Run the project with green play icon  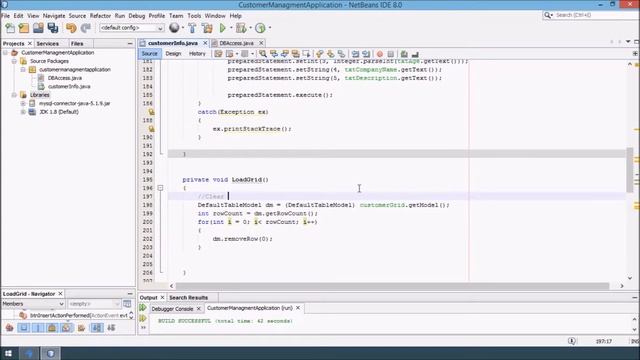coord(222,28)
